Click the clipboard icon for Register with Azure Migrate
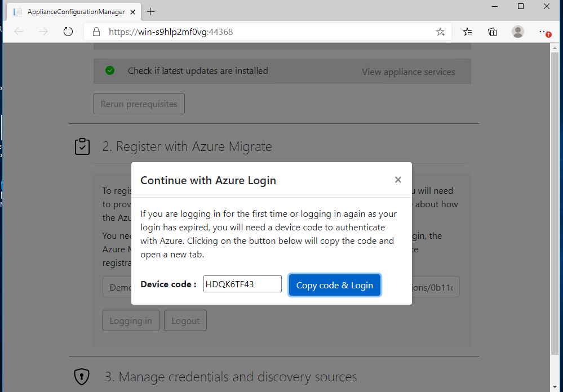Viewport: 563px width, 392px height. pos(82,146)
